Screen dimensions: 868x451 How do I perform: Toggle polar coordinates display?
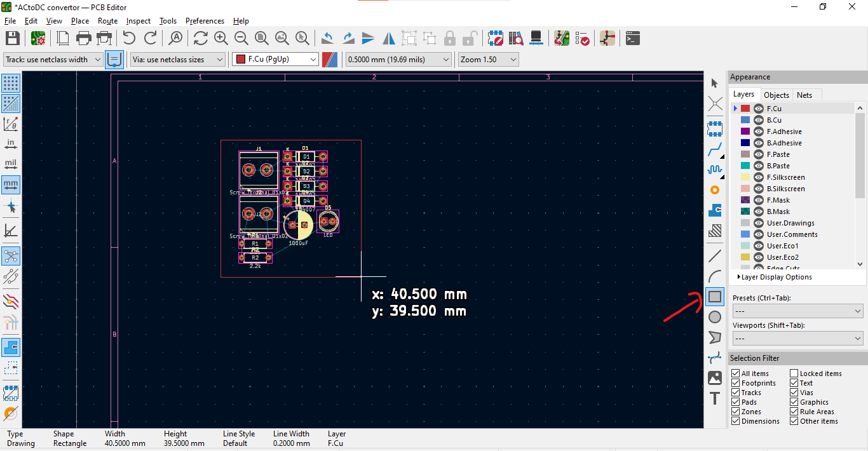pyautogui.click(x=11, y=124)
